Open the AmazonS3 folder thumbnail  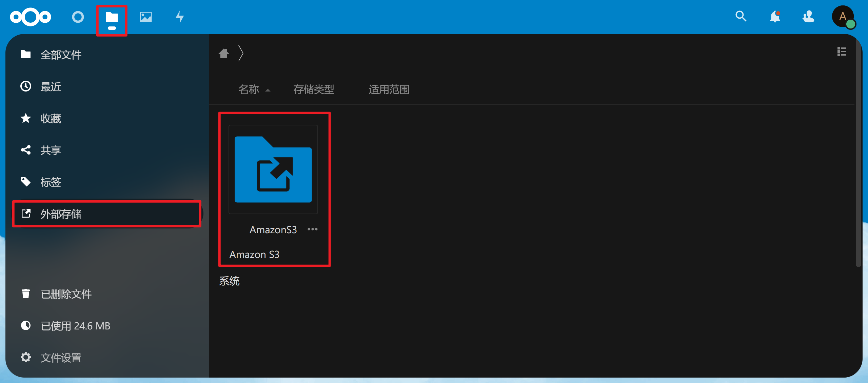(273, 169)
